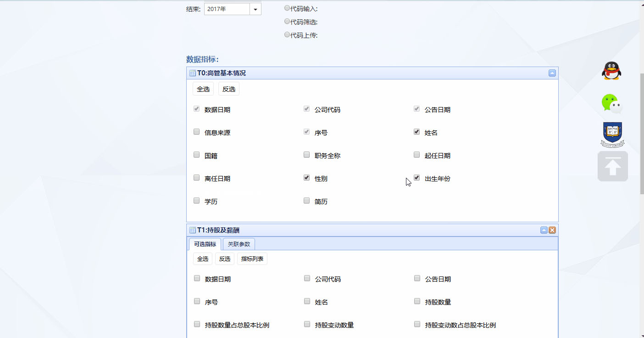The image size is (644, 338).
Task: Click the T0 panel table icon
Action: (x=193, y=73)
